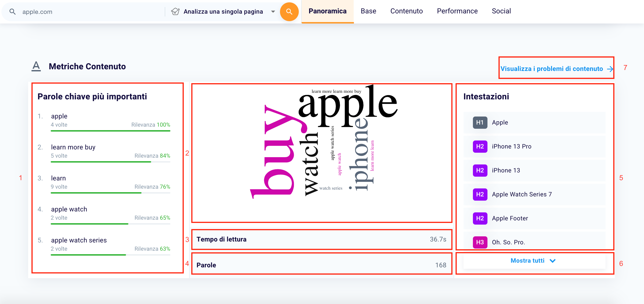The image size is (644, 304).
Task: Select the keyword apple in the list
Action: click(59, 116)
